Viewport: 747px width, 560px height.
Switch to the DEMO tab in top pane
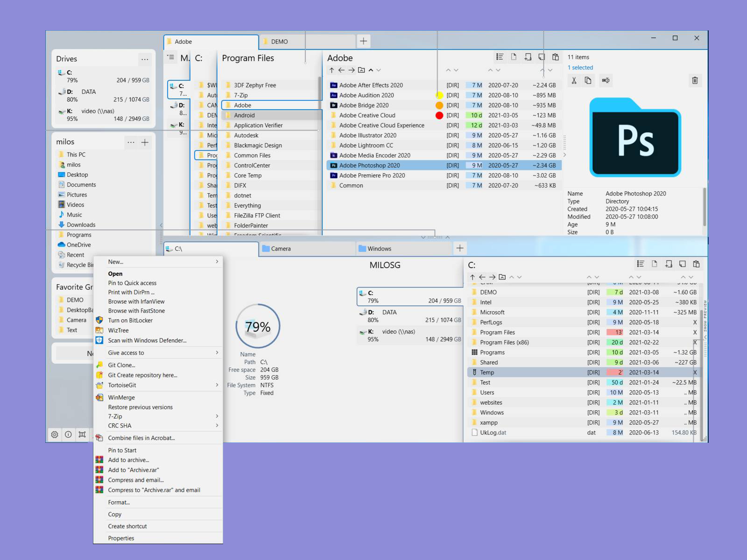coord(279,42)
